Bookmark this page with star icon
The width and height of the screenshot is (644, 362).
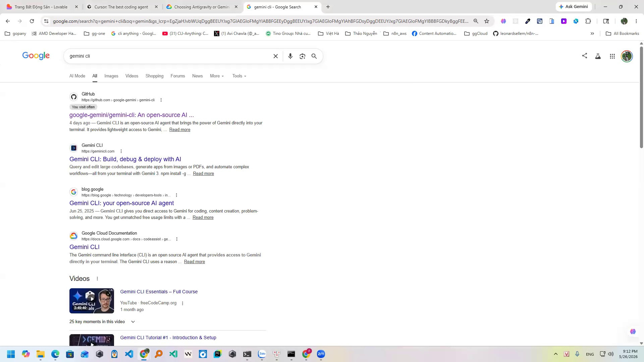coord(487,21)
